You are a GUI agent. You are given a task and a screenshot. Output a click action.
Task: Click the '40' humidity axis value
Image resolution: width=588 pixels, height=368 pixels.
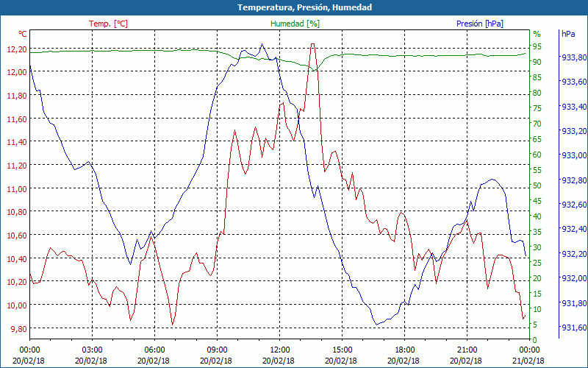(x=537, y=216)
